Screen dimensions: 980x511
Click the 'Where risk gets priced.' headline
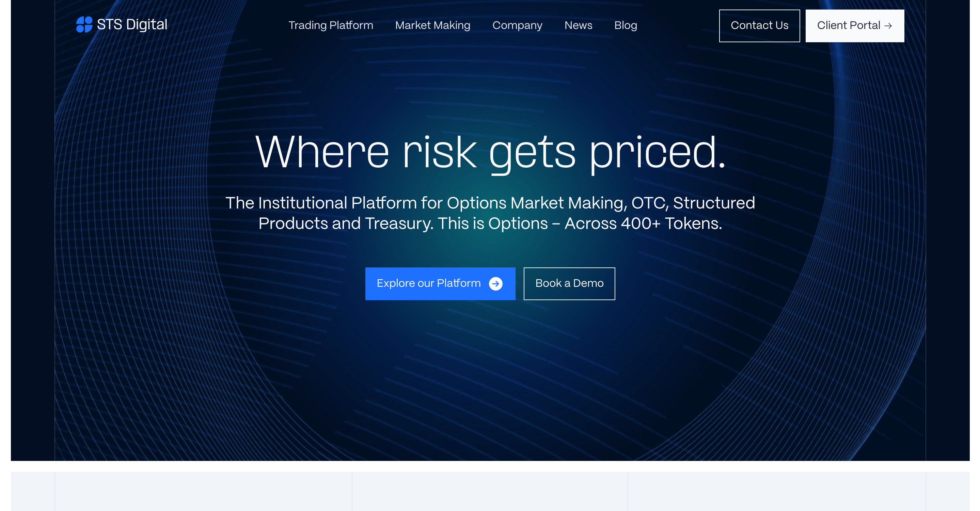click(x=490, y=152)
